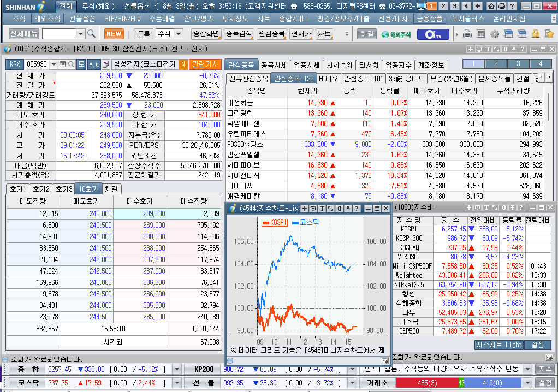
Task: Toggle the KRX market selector button
Action: (x=15, y=64)
